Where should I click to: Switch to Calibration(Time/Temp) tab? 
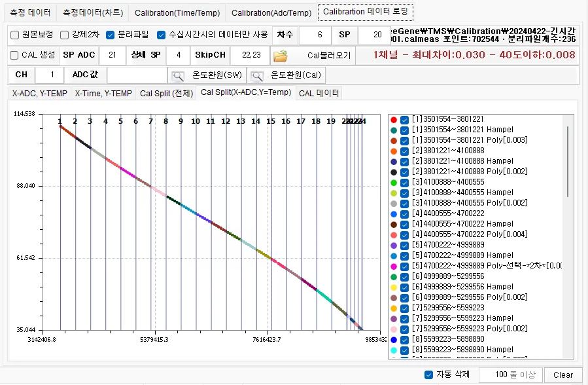click(177, 12)
